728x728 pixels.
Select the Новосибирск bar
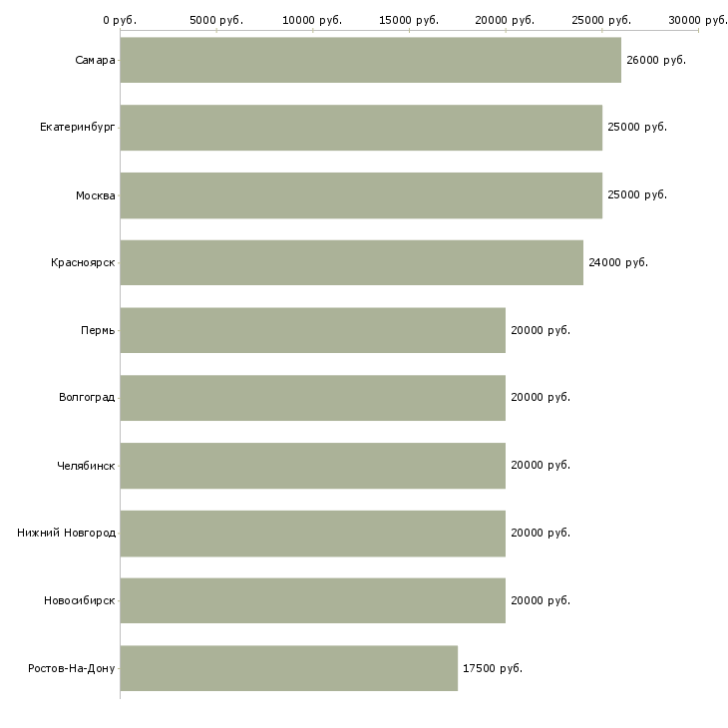313,600
